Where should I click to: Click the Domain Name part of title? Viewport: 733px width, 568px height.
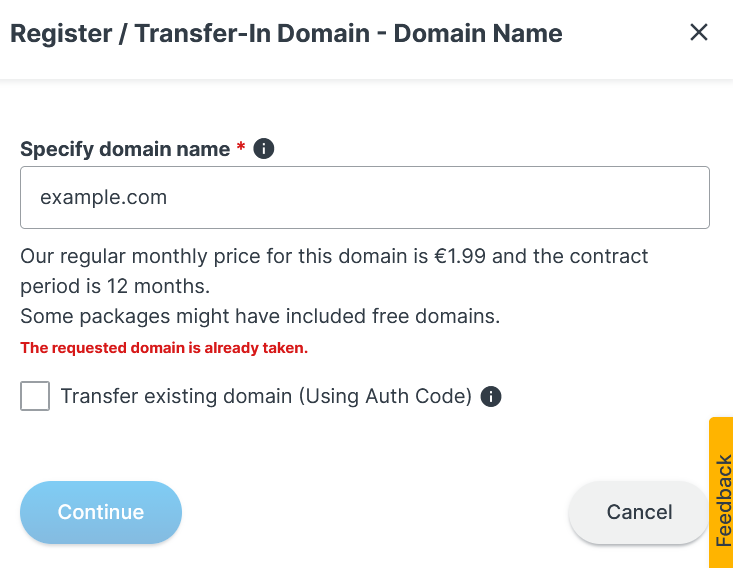(478, 33)
